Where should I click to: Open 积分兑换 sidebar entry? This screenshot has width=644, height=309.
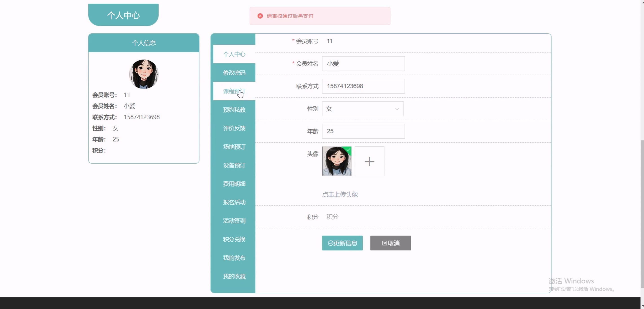[x=234, y=239]
